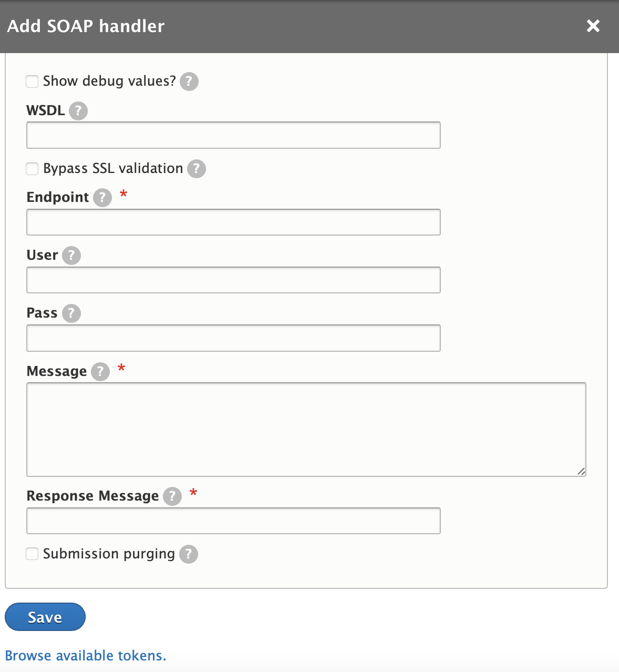Toggle the Submission purging checkbox

33,554
